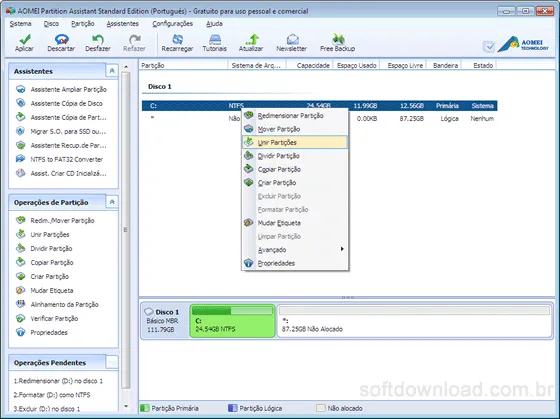Choose Unir Partições in context menu
Image resolution: width=560 pixels, height=419 pixels.
point(295,142)
